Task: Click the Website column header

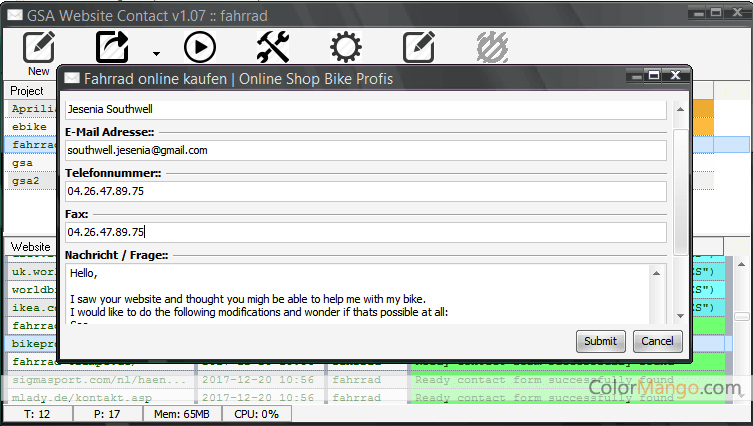Action: [31, 246]
